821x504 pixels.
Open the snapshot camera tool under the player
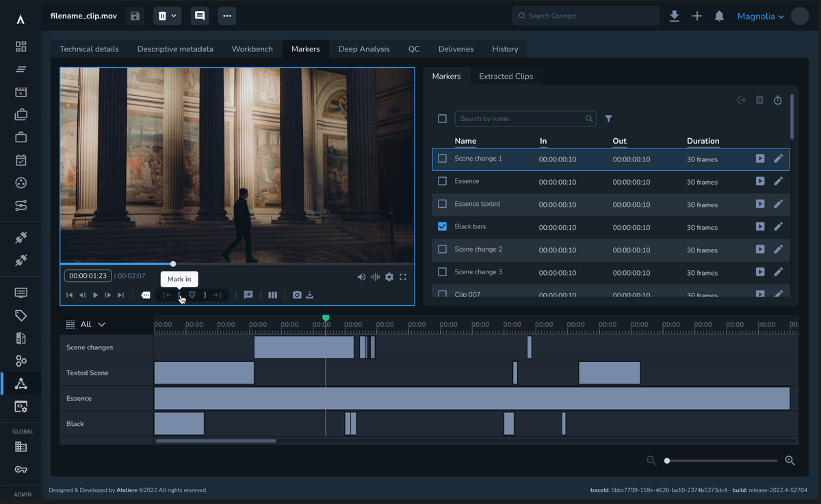click(x=297, y=295)
